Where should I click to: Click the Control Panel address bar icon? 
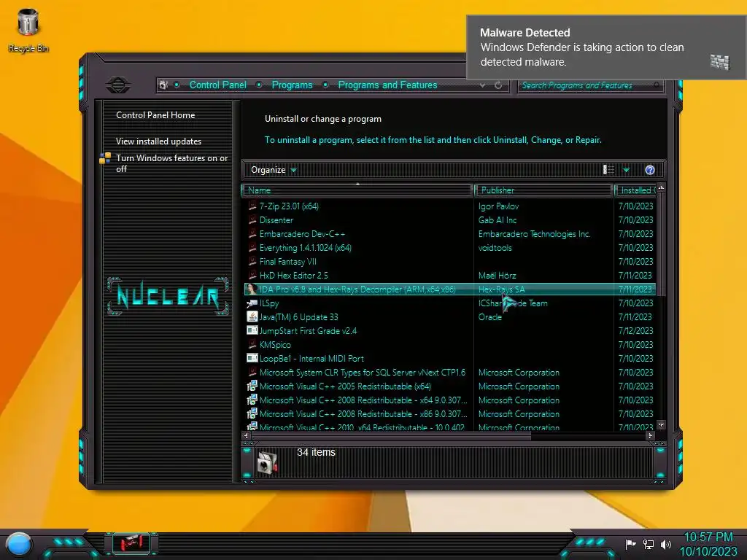point(164,85)
